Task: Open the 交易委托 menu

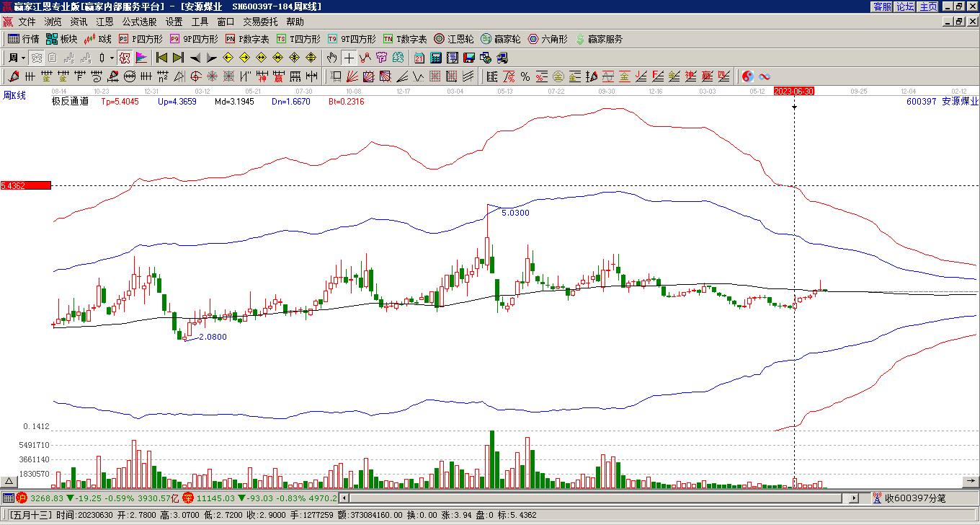Action: 260,22
